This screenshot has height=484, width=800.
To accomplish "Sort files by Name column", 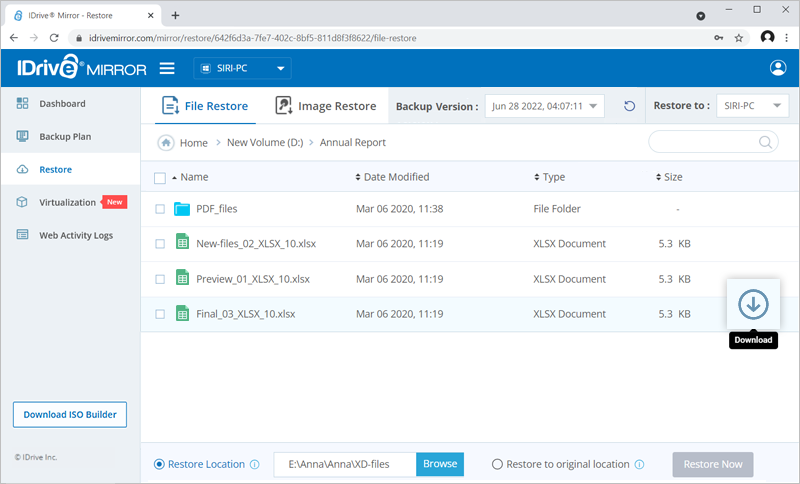I will point(190,177).
